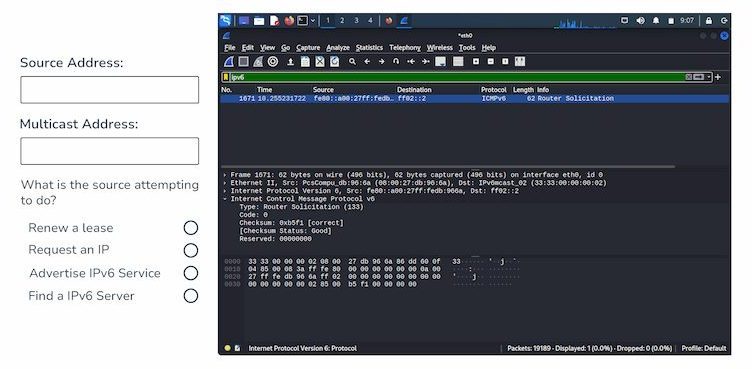This screenshot has width=752, height=369.
Task: Open a capture file using the toolbar arrow icon
Action: 290,61
